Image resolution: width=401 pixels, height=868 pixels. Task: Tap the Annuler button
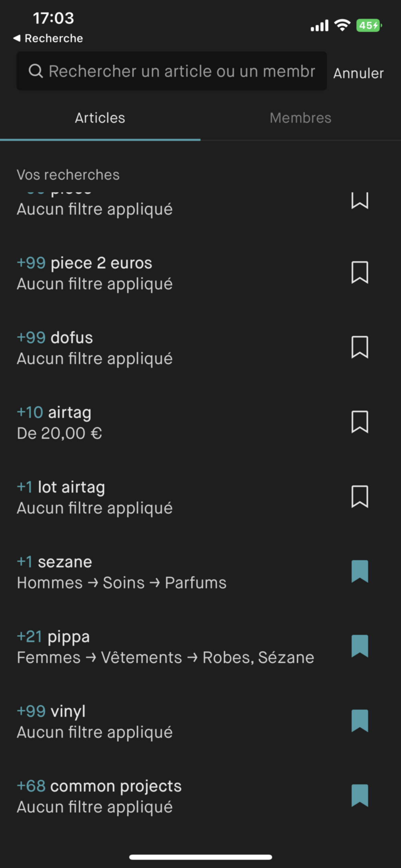[x=358, y=73]
